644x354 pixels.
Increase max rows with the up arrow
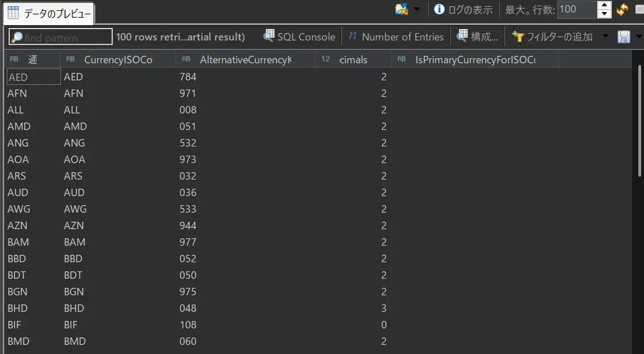click(604, 5)
